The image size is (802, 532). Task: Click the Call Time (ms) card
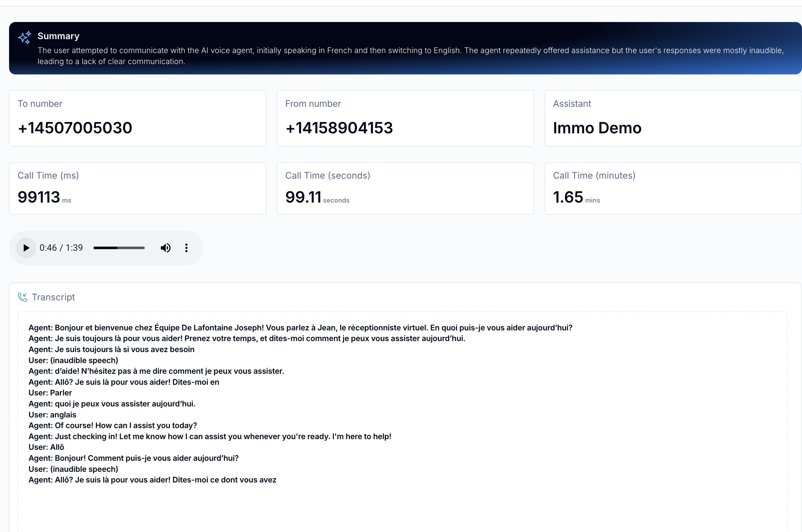click(137, 188)
